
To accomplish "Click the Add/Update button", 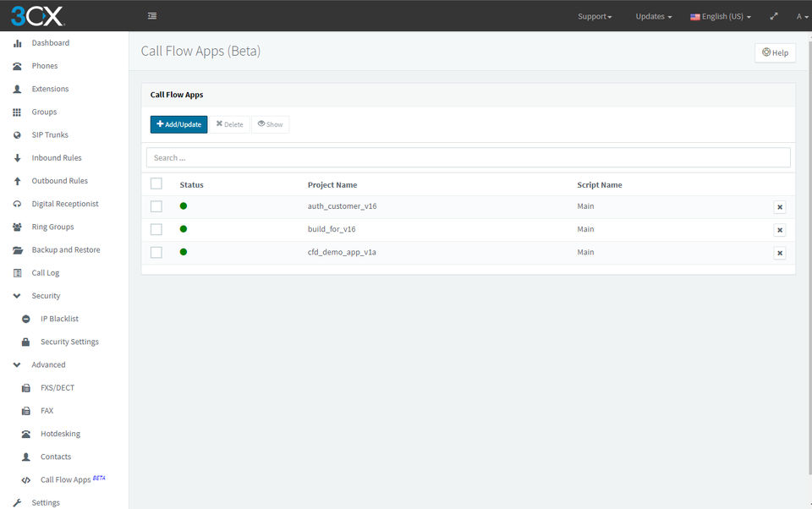I will point(178,124).
